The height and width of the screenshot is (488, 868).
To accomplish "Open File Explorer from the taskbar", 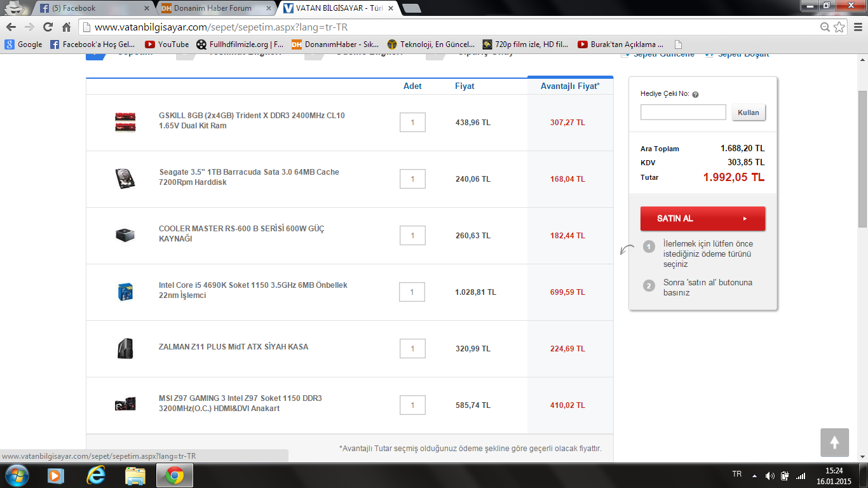I will point(135,475).
